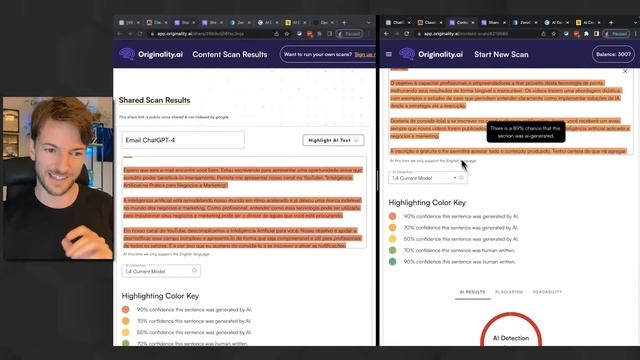Reload the page in left browser window

(140, 34)
